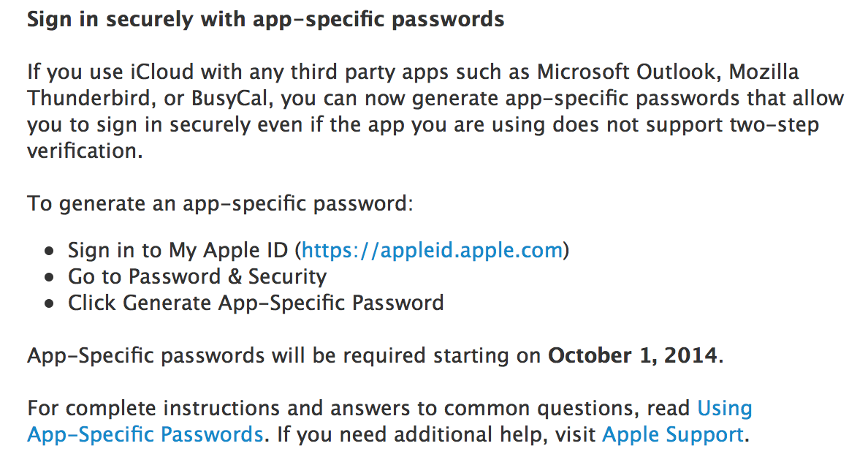
Task: Click the "Sign in to My Apple ID" text
Action: (180, 251)
